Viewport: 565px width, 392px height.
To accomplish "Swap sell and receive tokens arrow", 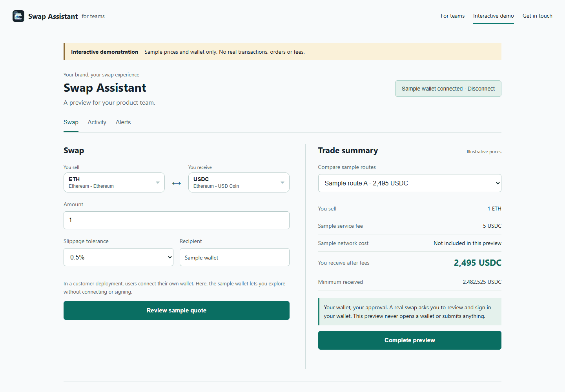I will click(x=177, y=183).
